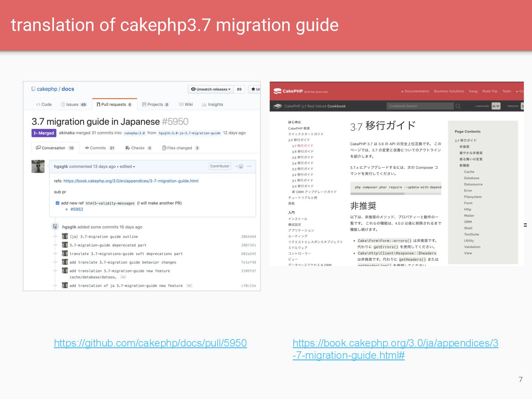Jump to Cache in Page Contents

[469, 172]
